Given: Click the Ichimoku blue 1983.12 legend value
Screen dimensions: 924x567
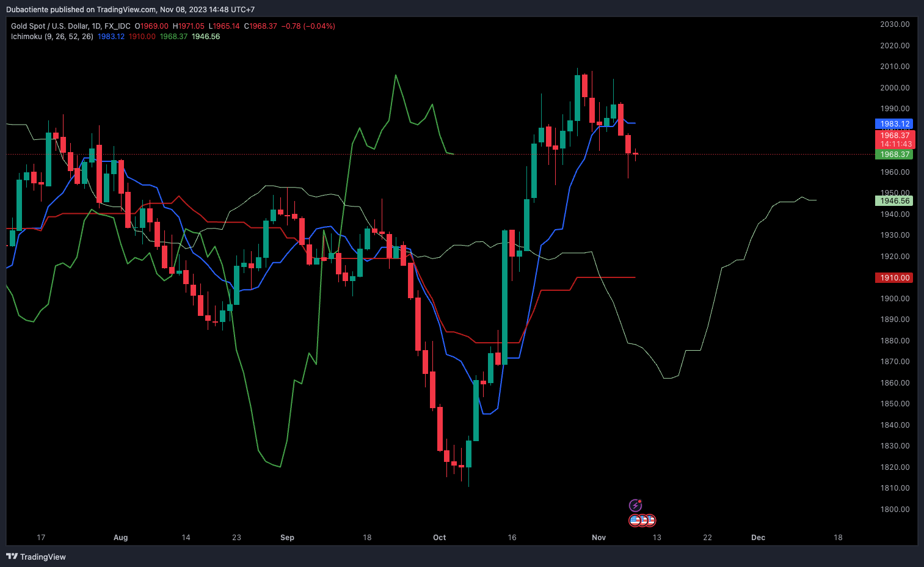Looking at the screenshot, I should point(111,37).
